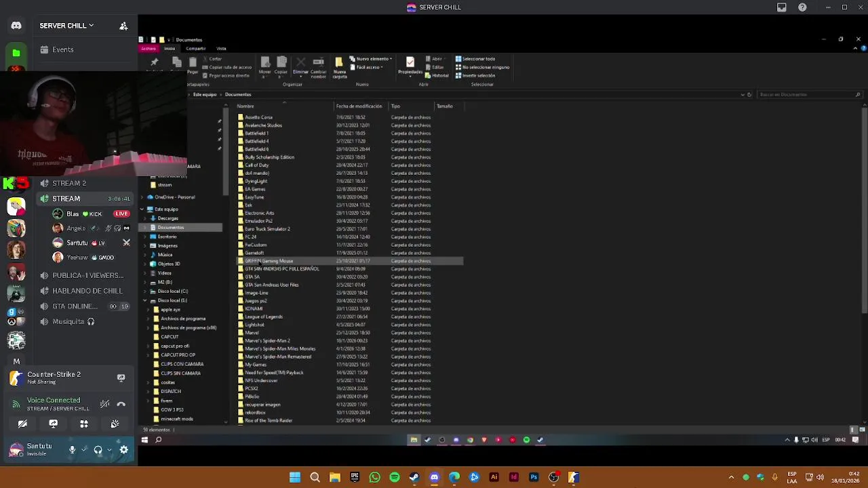Open Spotify from the Windows taskbar
The width and height of the screenshot is (868, 488).
tap(395, 477)
